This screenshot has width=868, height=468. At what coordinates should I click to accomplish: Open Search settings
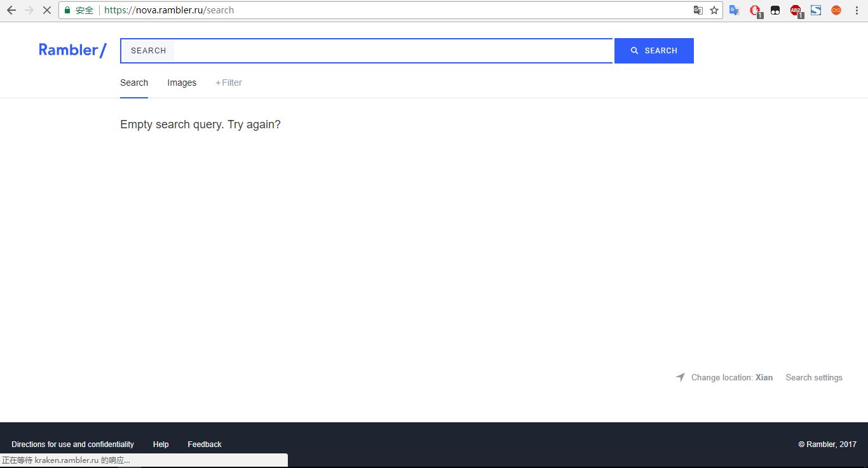pyautogui.click(x=814, y=377)
